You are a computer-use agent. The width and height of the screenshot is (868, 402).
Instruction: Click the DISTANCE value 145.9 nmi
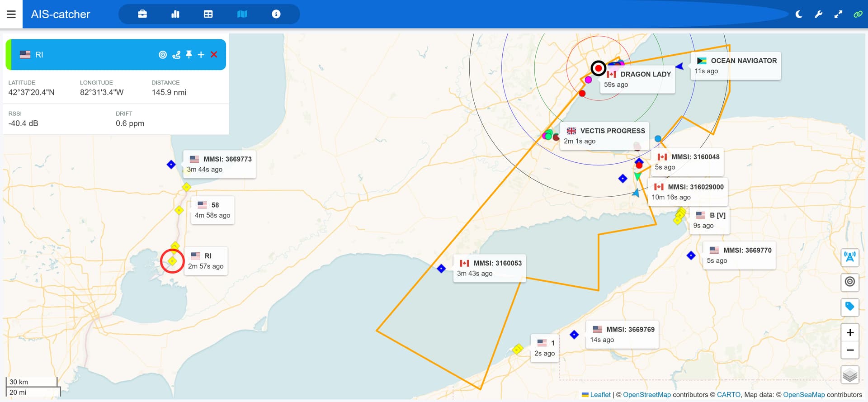169,92
